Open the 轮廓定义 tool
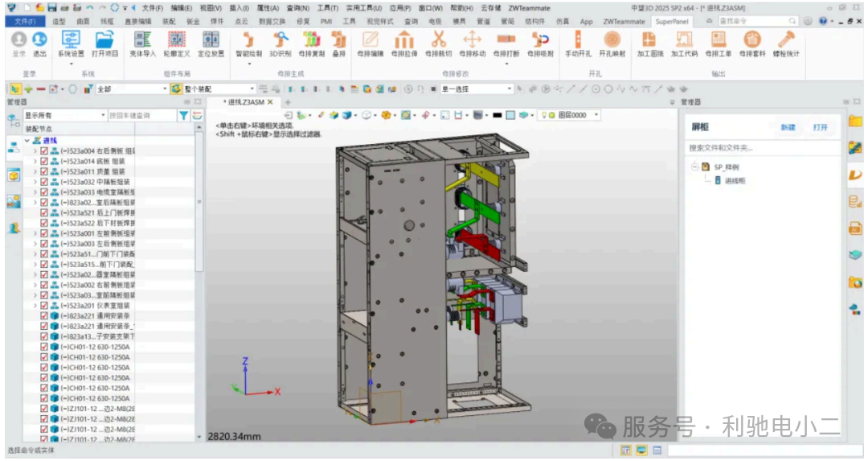 (x=177, y=40)
